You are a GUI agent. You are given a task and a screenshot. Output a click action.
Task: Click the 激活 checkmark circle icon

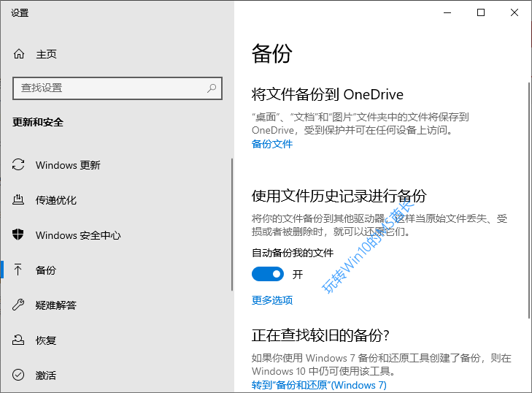18,375
